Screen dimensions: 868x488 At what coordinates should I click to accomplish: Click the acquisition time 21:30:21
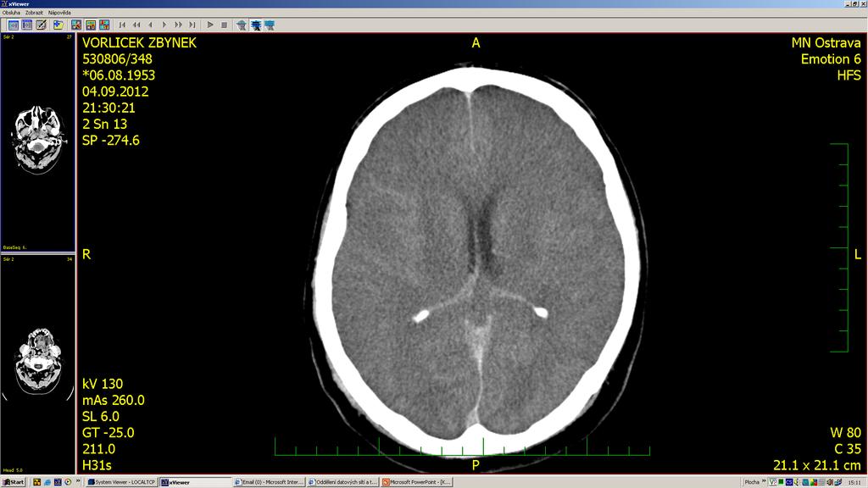(108, 108)
